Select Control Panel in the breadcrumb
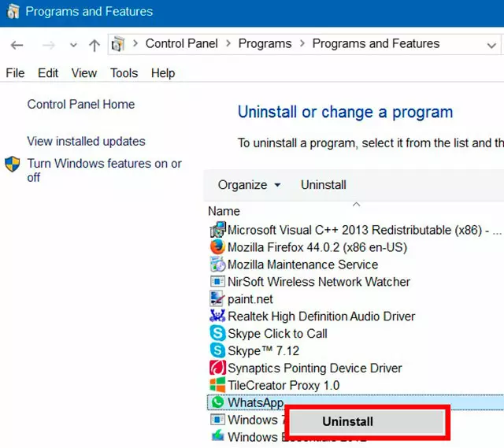Image resolution: width=504 pixels, height=448 pixels. point(182,43)
